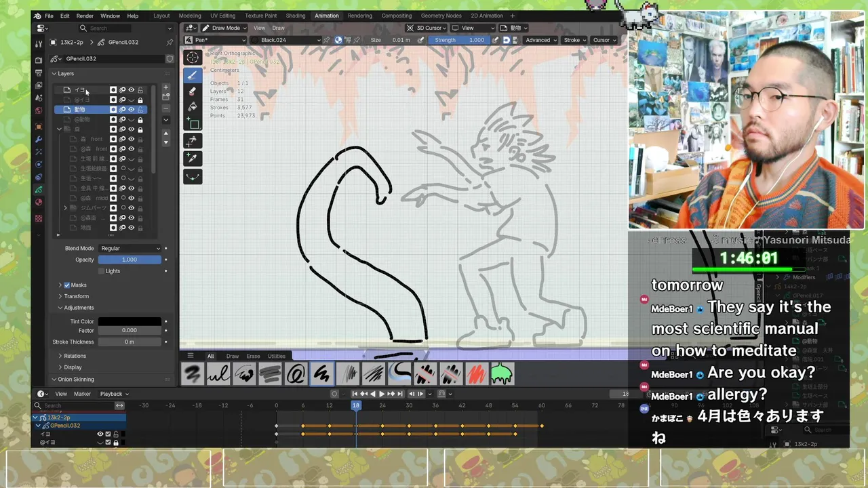The image size is (868, 488).
Task: Select the Eyedropper tool in toolbar
Action: 193,158
